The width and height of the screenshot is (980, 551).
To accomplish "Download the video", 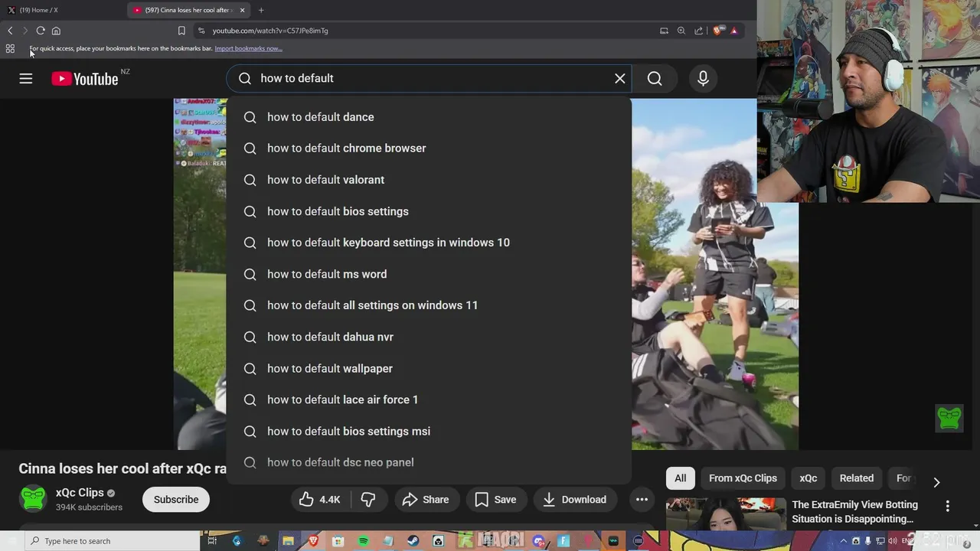I will pyautogui.click(x=575, y=500).
